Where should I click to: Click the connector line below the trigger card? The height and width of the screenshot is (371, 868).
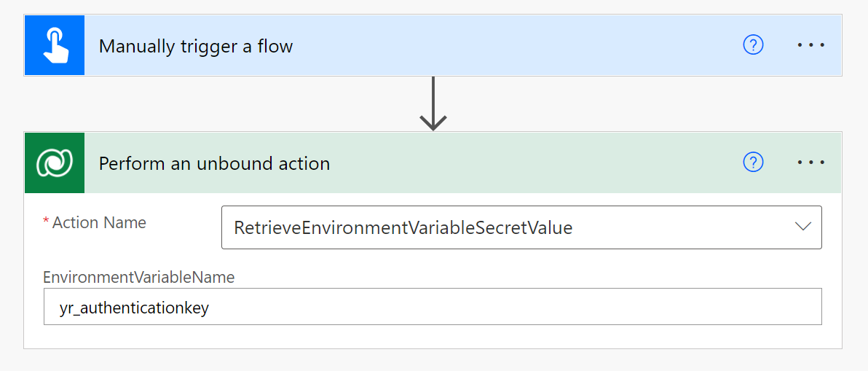tap(433, 93)
